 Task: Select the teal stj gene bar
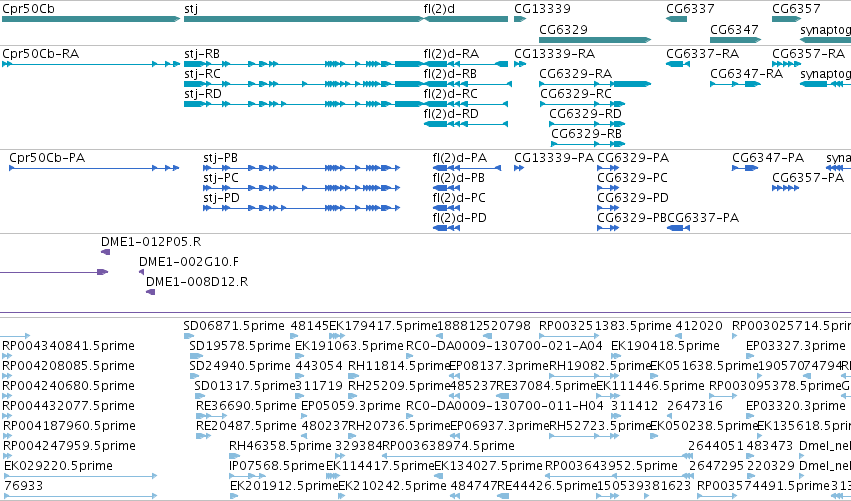coord(303,19)
